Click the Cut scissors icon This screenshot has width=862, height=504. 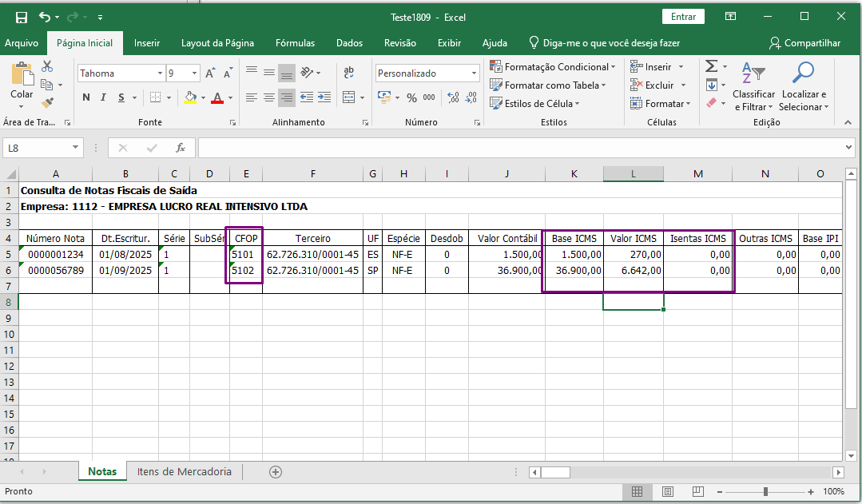coord(47,66)
